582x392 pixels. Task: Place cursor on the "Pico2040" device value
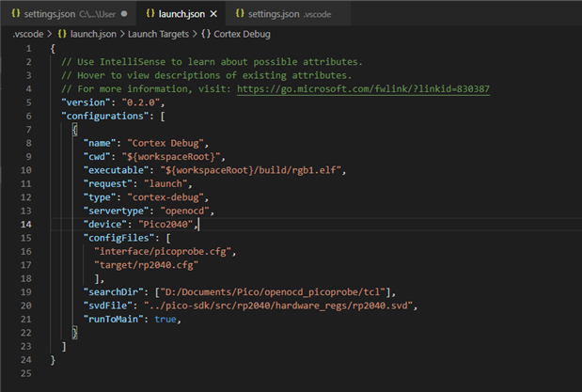(x=165, y=225)
